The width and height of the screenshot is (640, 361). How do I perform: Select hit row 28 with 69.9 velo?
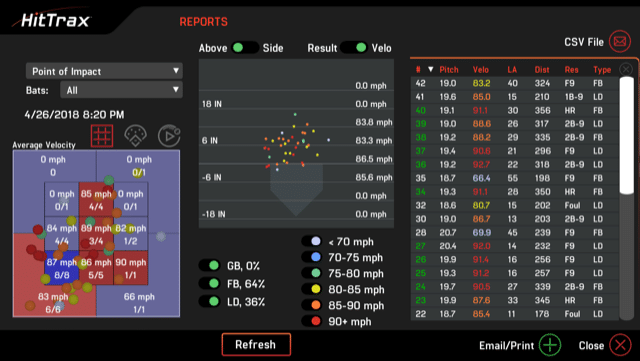[514, 232]
